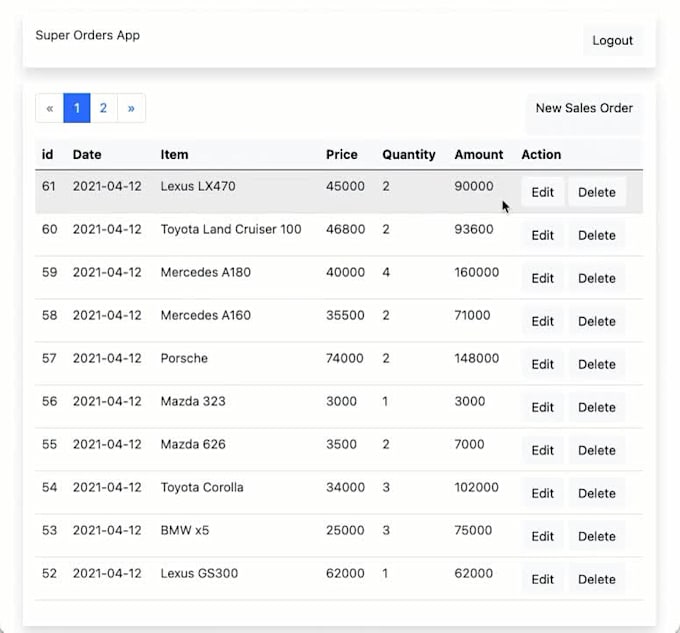Edit the Toyota Land Cruiser 100 order
This screenshot has height=633, width=680.
(543, 235)
